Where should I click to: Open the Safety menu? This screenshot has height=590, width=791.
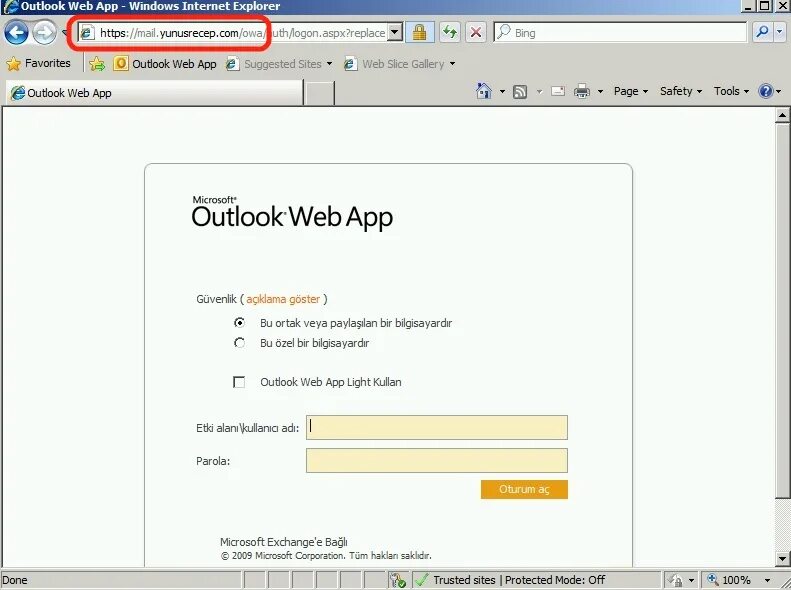point(681,91)
